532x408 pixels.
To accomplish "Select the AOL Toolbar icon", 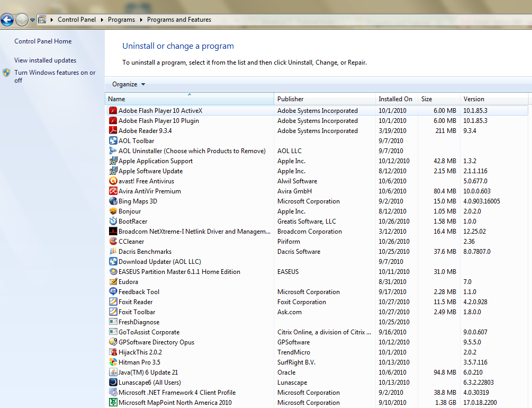I will tap(113, 140).
